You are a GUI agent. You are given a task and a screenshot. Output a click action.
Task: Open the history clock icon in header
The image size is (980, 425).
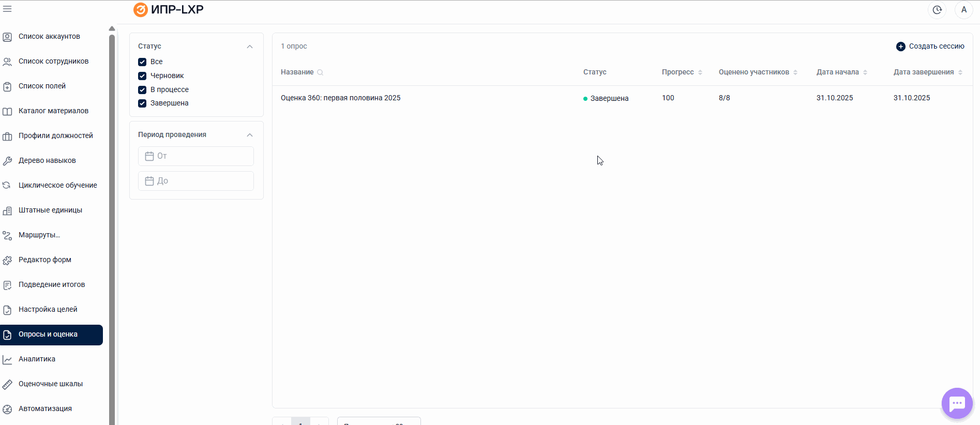pyautogui.click(x=937, y=10)
